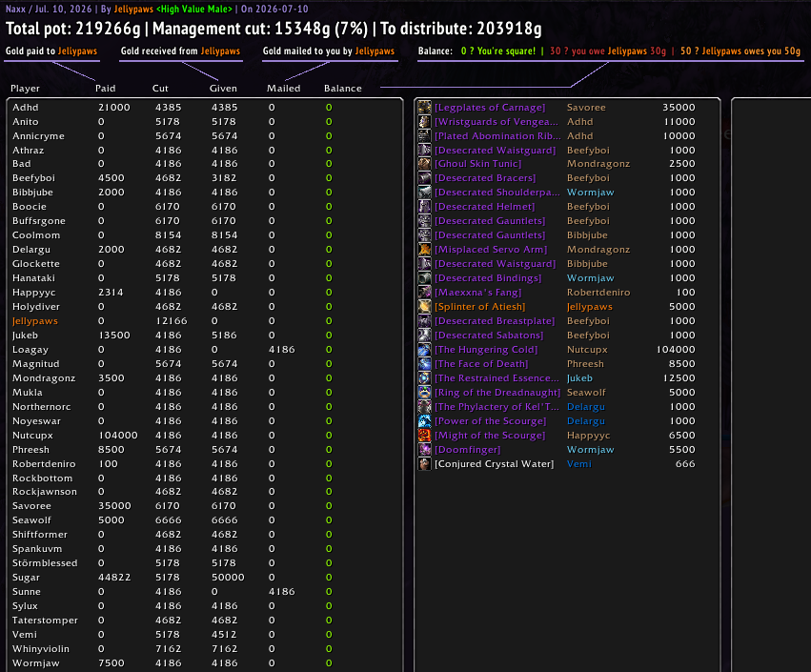Viewport: 811px width, 672px height.
Task: Select the Balance column header
Action: tap(343, 89)
